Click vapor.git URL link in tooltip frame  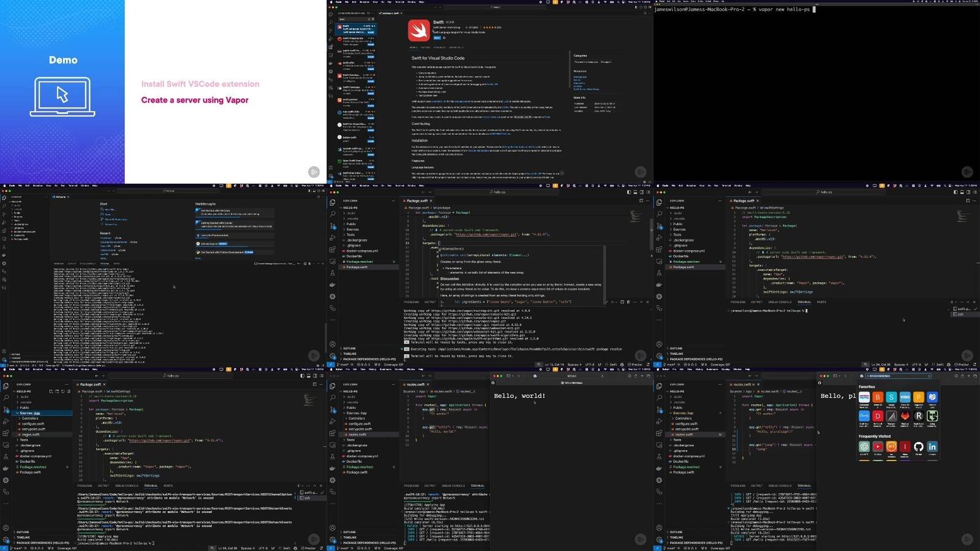[486, 234]
